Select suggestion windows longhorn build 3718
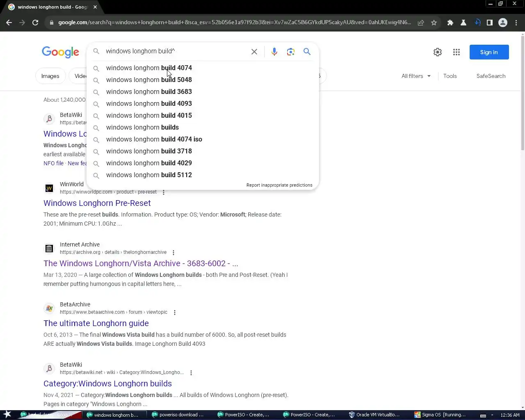This screenshot has height=420, width=525. click(203, 151)
